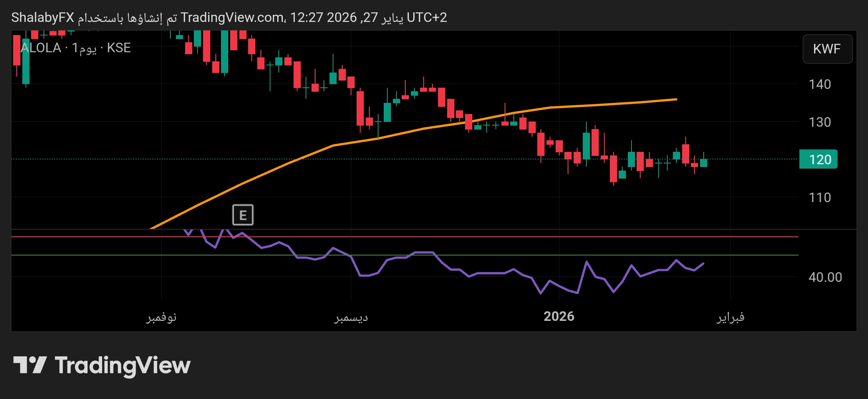Screen dimensions: 868x399
Task: Click the green 120 current price label
Action: tap(818, 159)
